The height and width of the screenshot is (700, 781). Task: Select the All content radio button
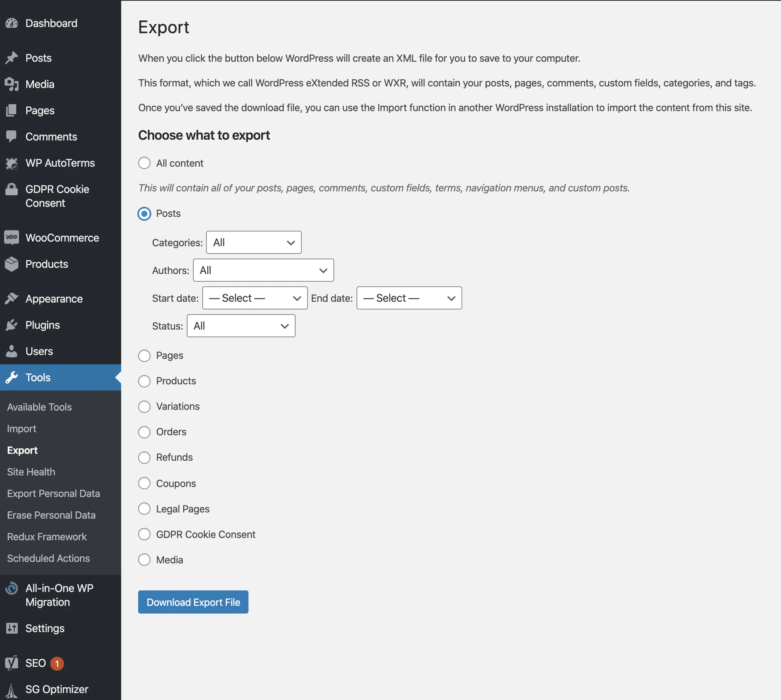tap(144, 163)
